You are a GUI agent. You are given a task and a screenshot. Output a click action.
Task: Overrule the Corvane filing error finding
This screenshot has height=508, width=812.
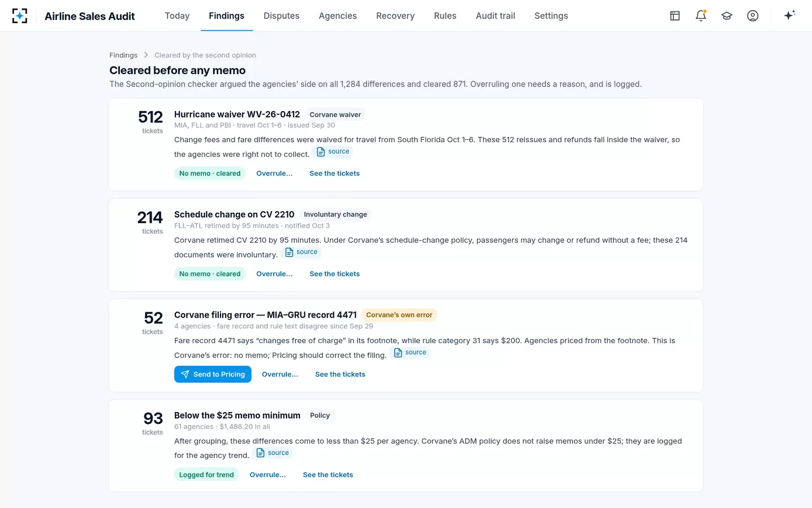tap(280, 374)
